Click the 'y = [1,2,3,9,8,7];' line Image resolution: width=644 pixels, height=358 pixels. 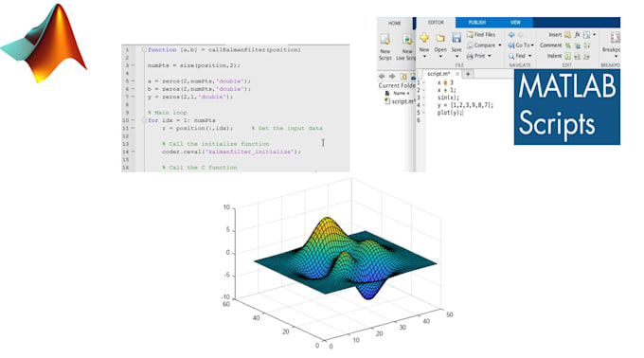pyautogui.click(x=465, y=105)
